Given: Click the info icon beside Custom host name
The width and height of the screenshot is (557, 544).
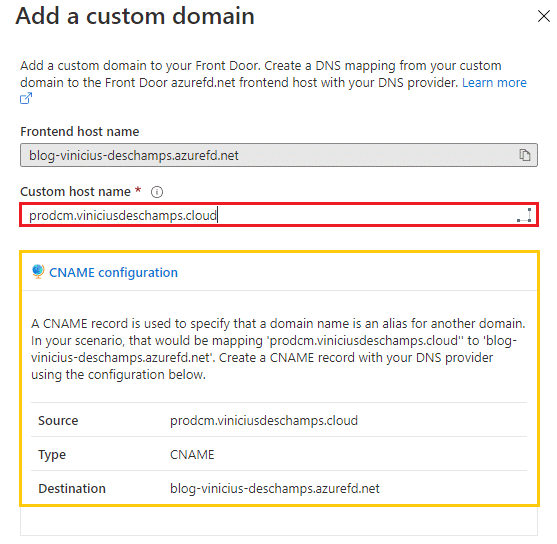Looking at the screenshot, I should pyautogui.click(x=157, y=192).
